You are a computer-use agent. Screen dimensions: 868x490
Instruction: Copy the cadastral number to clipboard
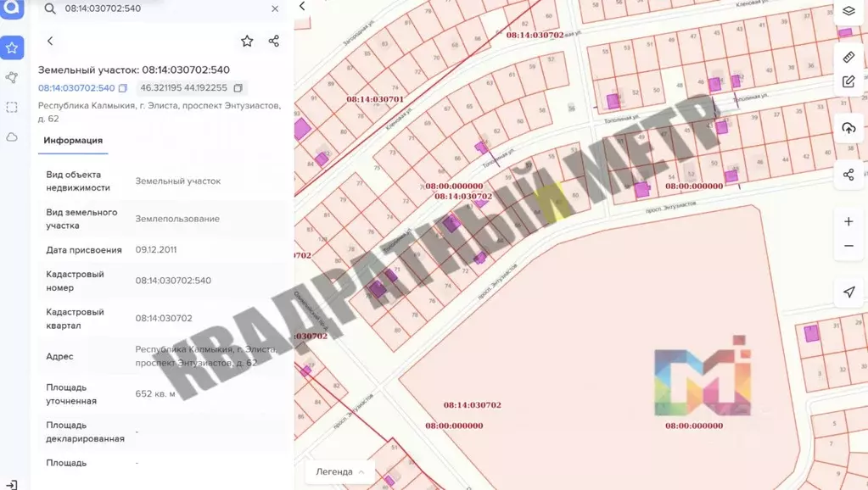(x=123, y=88)
